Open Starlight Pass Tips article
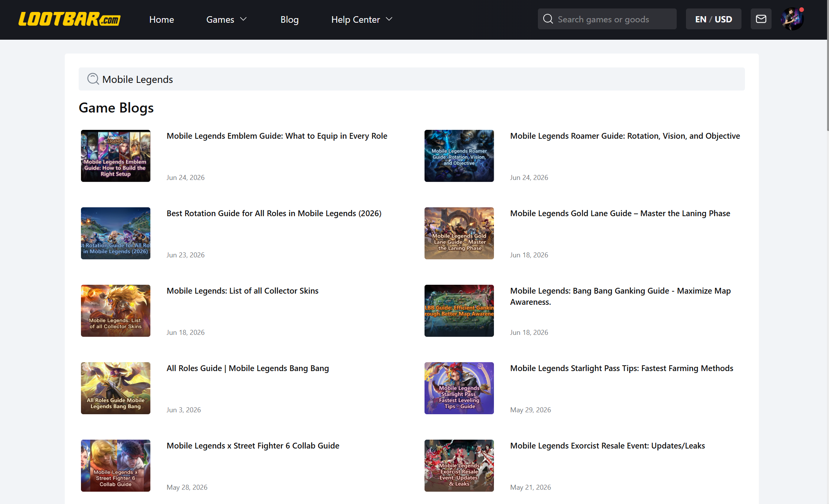 point(622,368)
